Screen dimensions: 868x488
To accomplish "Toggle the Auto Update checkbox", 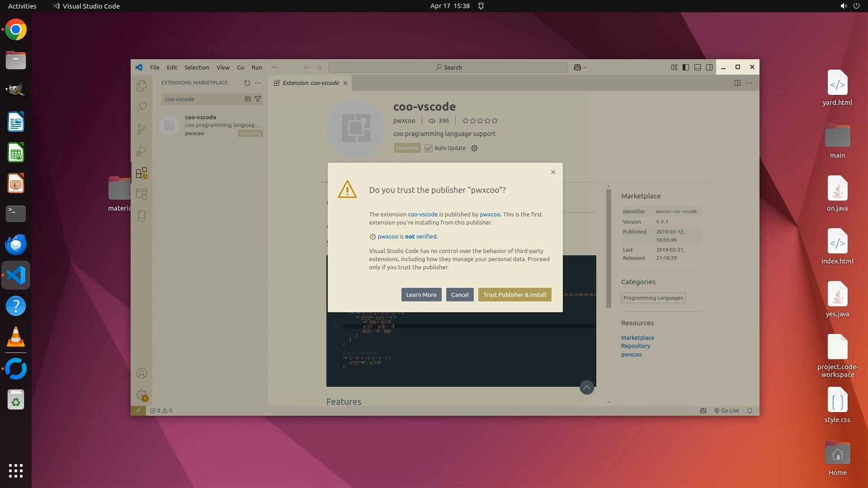I will (x=429, y=148).
